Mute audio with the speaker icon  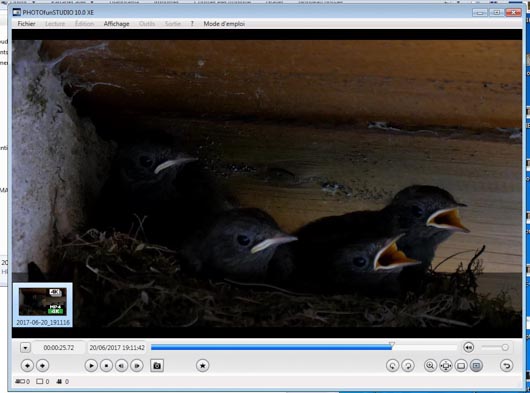468,347
